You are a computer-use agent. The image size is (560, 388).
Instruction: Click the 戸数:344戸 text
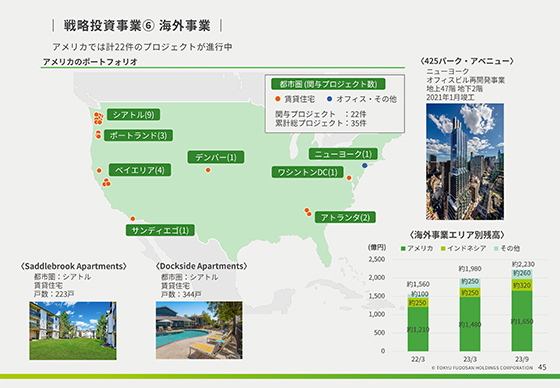pyautogui.click(x=181, y=294)
